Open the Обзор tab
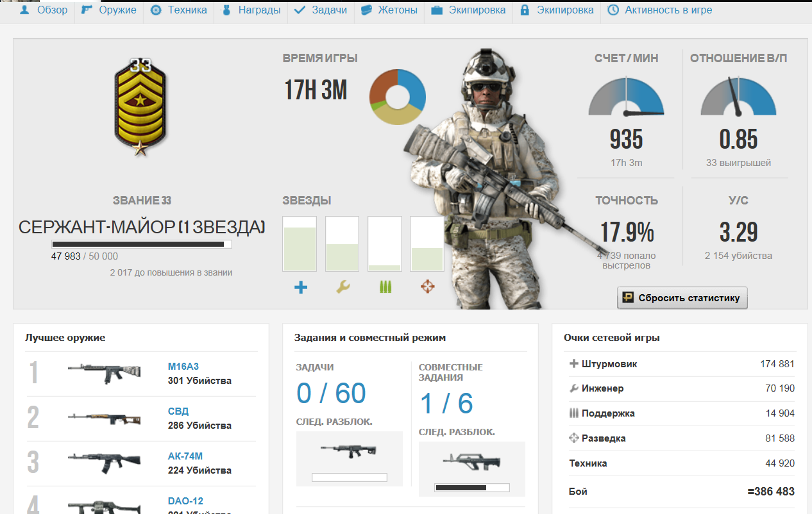This screenshot has width=812, height=514. pyautogui.click(x=43, y=10)
